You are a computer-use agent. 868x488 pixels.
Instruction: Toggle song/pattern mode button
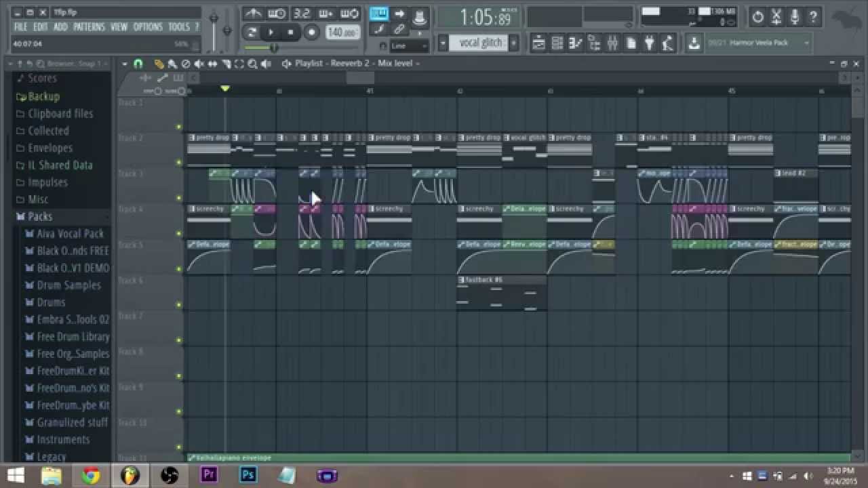coord(252,32)
